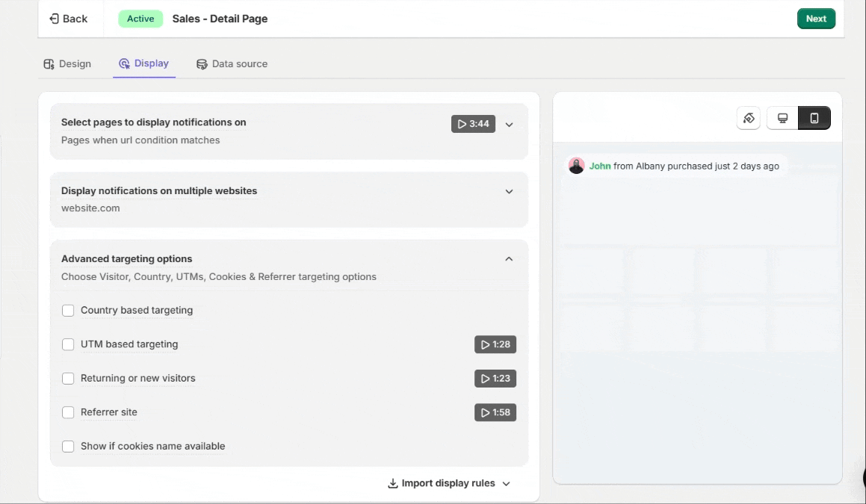Viewport: 866px width, 504px height.
Task: Switch to mobile preview icon
Action: 814,118
